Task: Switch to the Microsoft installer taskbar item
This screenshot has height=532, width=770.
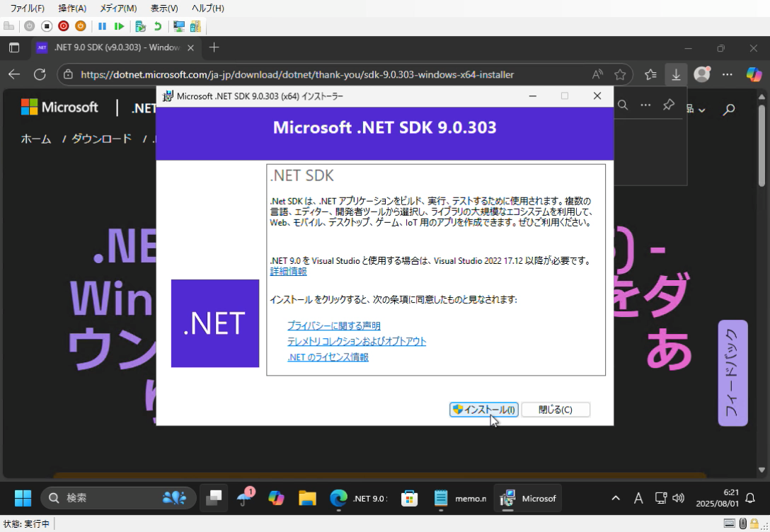Action: coord(527,498)
